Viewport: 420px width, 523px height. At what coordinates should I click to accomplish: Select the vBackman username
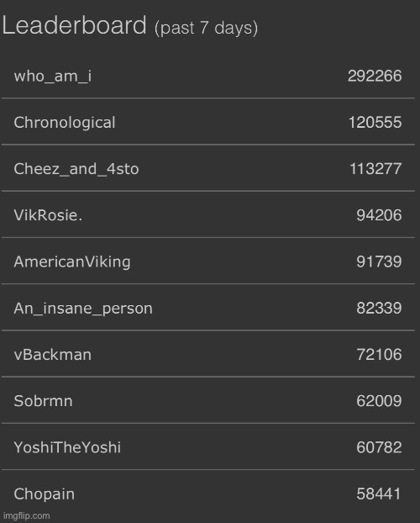(53, 355)
